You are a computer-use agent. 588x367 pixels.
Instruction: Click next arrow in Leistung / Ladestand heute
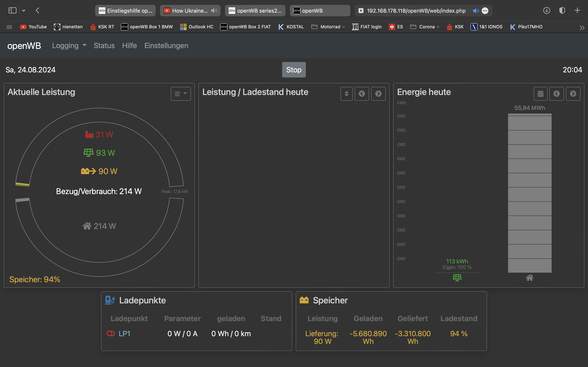pos(378,94)
